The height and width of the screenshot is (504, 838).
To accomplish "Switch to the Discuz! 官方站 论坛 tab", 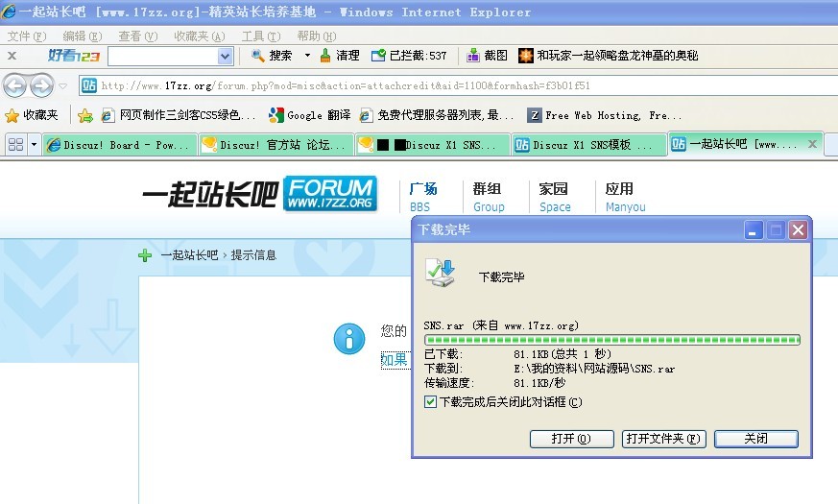I will [276, 145].
